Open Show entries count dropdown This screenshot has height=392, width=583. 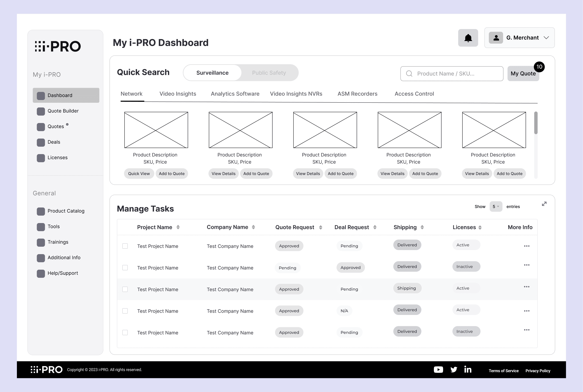point(496,207)
